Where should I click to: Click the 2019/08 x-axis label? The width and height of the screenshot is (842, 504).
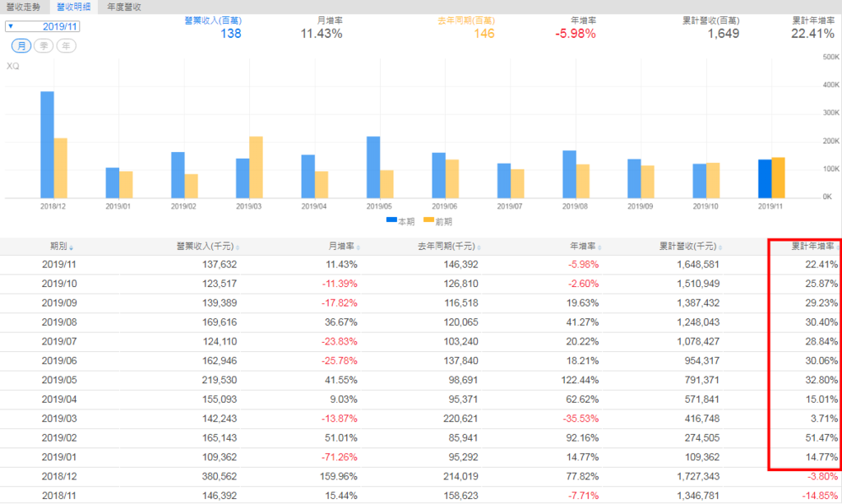575,206
